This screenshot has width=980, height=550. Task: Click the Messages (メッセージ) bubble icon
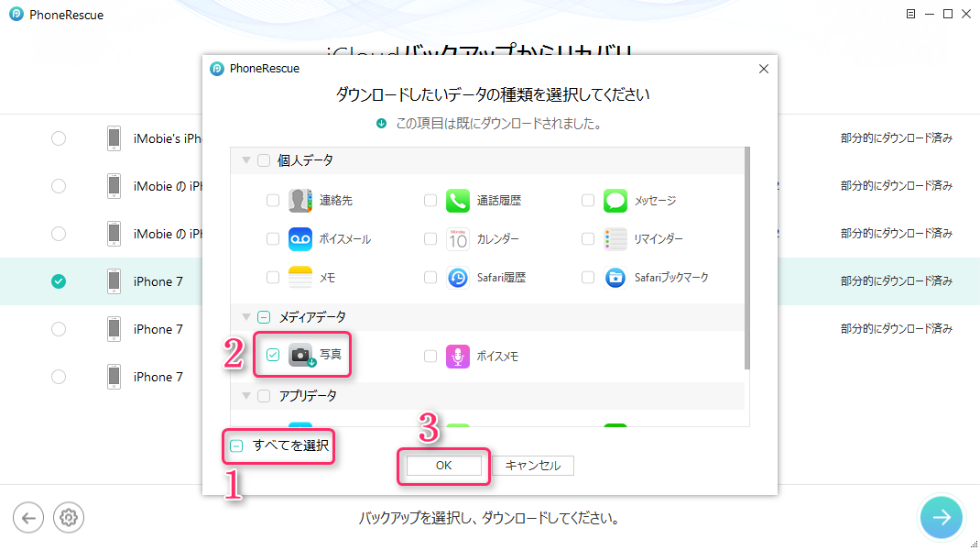(x=615, y=200)
